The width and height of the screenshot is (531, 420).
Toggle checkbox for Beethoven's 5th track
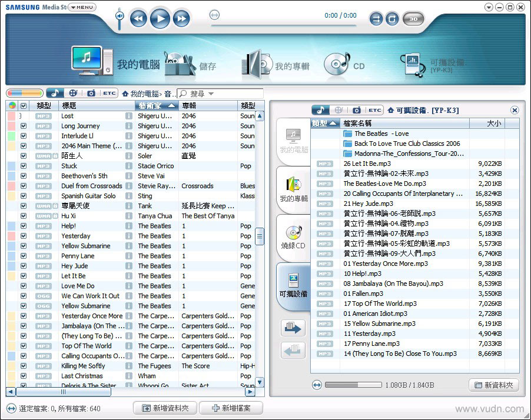click(x=24, y=176)
